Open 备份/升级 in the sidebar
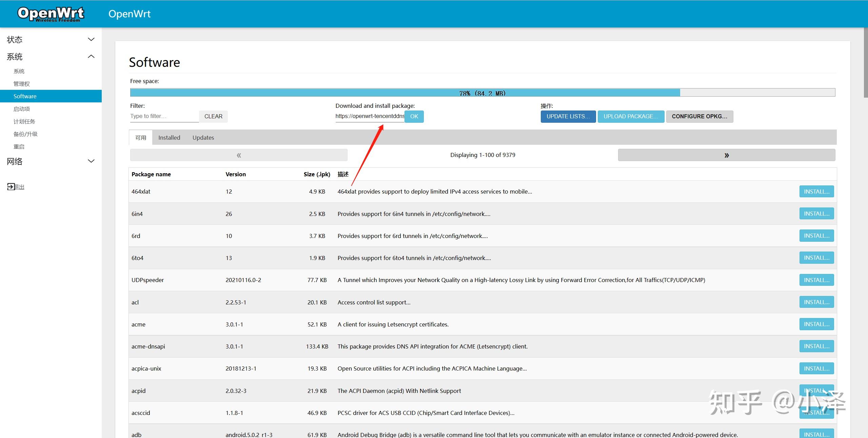The width and height of the screenshot is (868, 438). coord(25,134)
